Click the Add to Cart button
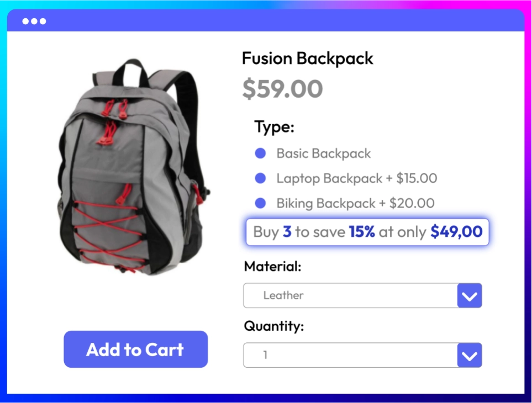Image resolution: width=532 pixels, height=403 pixels. point(136,349)
